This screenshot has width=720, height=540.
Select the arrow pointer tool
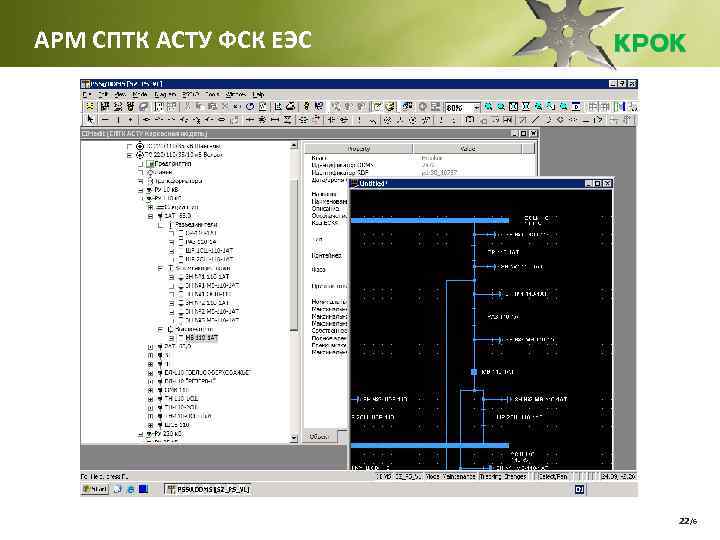point(90,120)
